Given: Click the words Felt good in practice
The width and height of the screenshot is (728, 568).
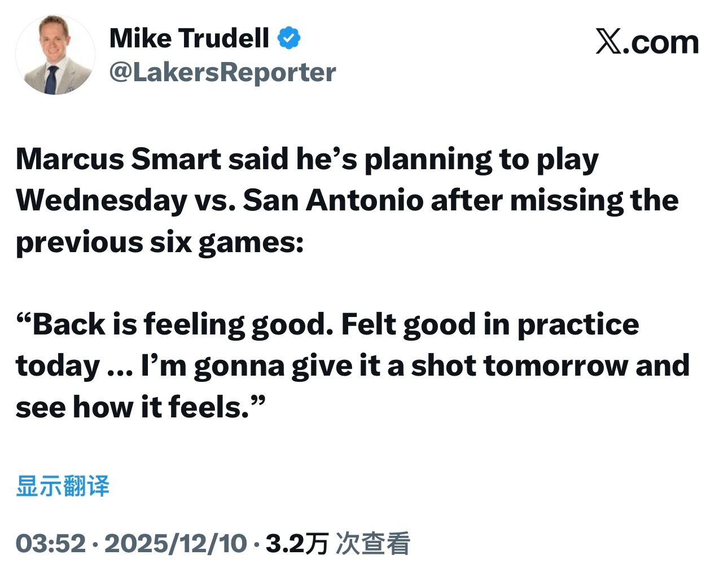Looking at the screenshot, I should pyautogui.click(x=490, y=324).
